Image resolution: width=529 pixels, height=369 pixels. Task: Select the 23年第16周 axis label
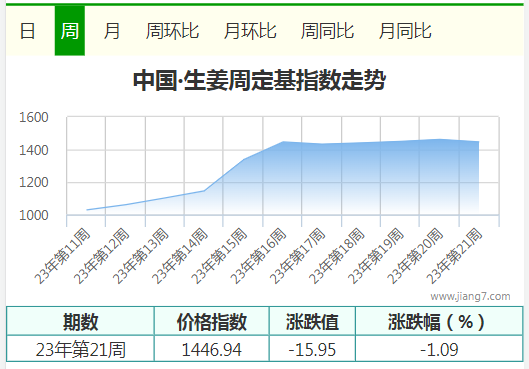tap(258, 256)
